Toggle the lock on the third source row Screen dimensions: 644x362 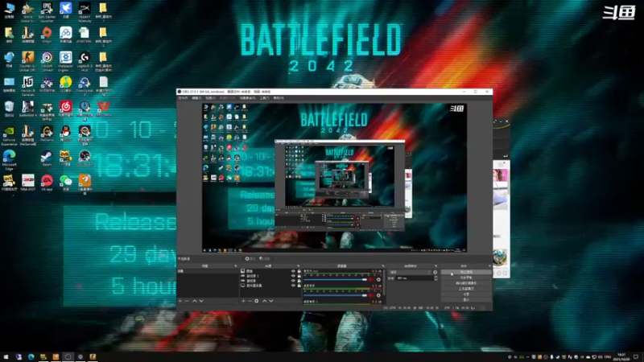(x=299, y=281)
